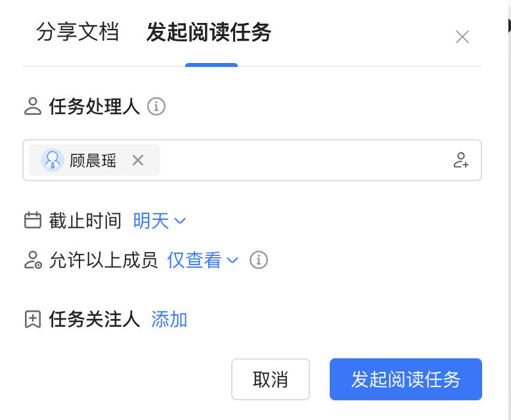Expand the chevron next to 仅查看

coord(233,260)
